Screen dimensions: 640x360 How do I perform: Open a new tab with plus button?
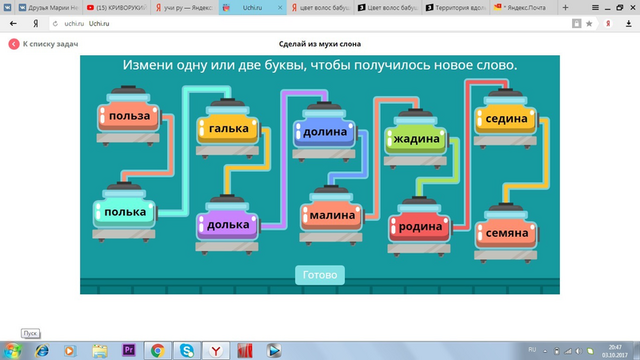(x=565, y=7)
